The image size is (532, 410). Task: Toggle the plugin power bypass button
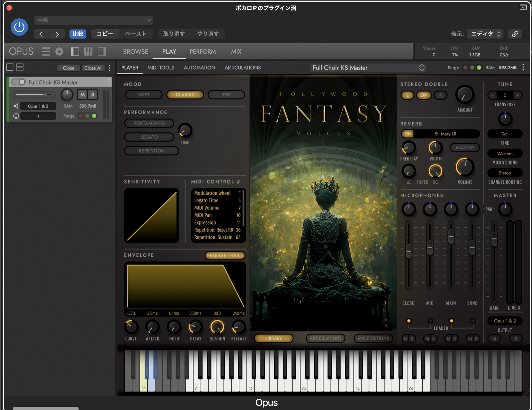coord(19,27)
